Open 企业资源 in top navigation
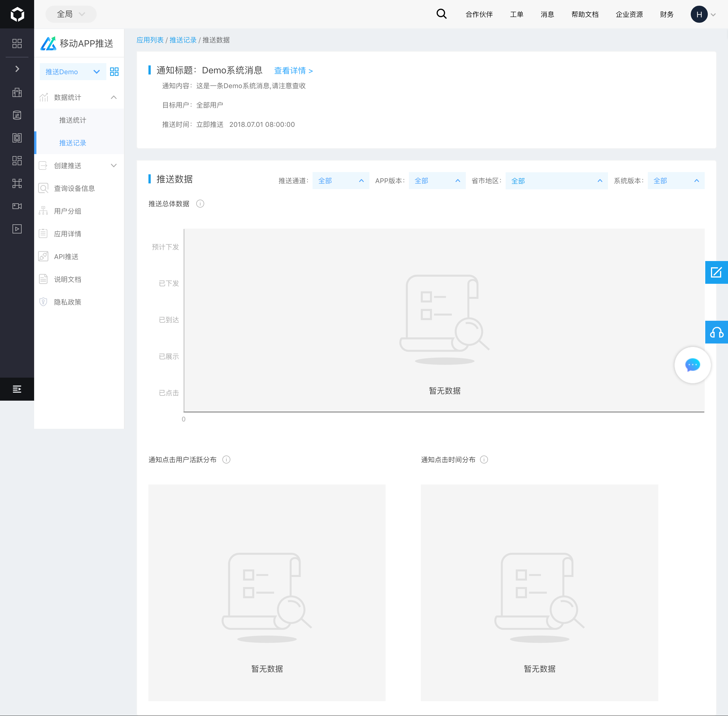 629,14
